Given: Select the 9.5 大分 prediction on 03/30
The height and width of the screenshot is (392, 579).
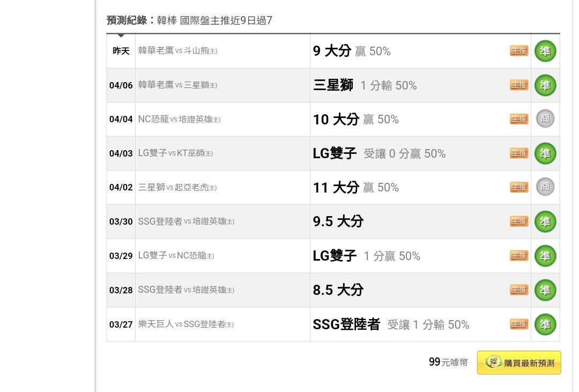Looking at the screenshot, I should click(338, 221).
